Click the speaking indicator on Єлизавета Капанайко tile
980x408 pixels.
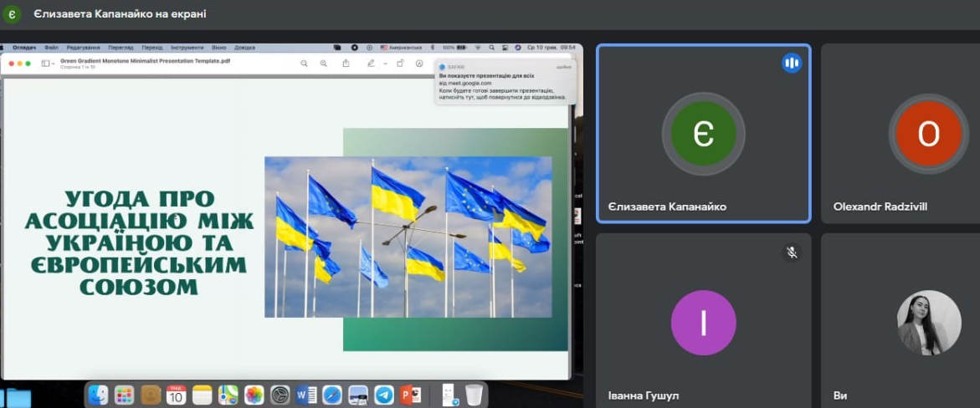pos(792,63)
